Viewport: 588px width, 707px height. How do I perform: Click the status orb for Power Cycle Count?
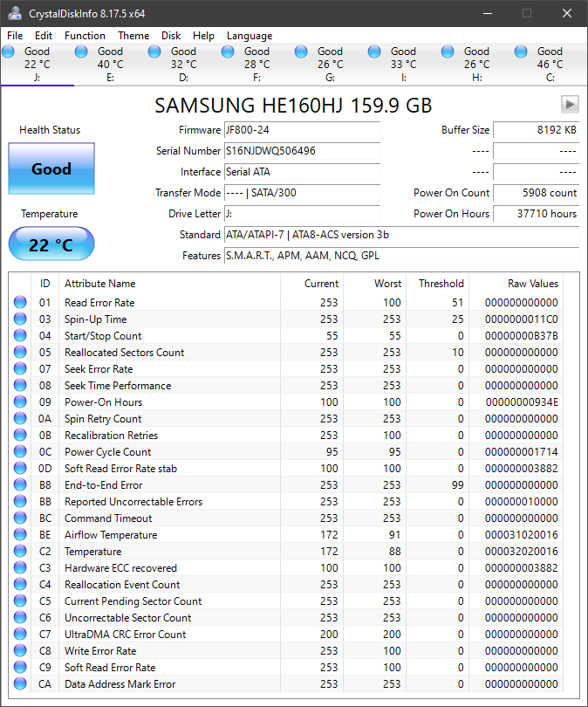coord(20,451)
